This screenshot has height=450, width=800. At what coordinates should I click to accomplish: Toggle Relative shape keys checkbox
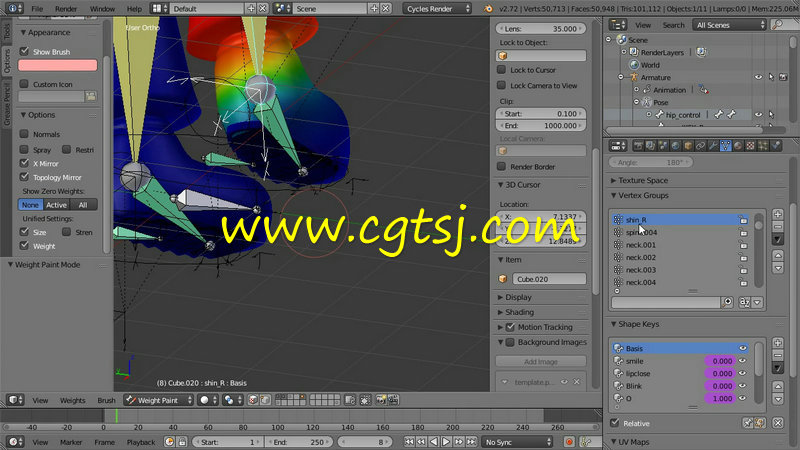coord(615,423)
